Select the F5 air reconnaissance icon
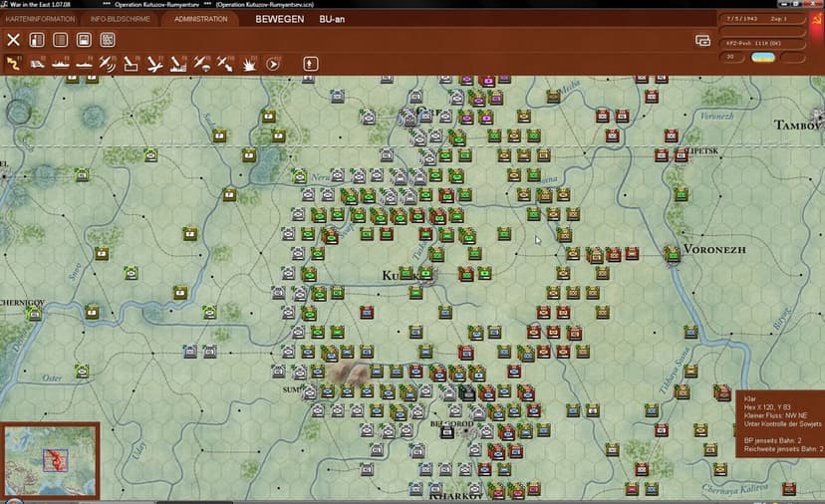The image size is (825, 504). [108, 64]
